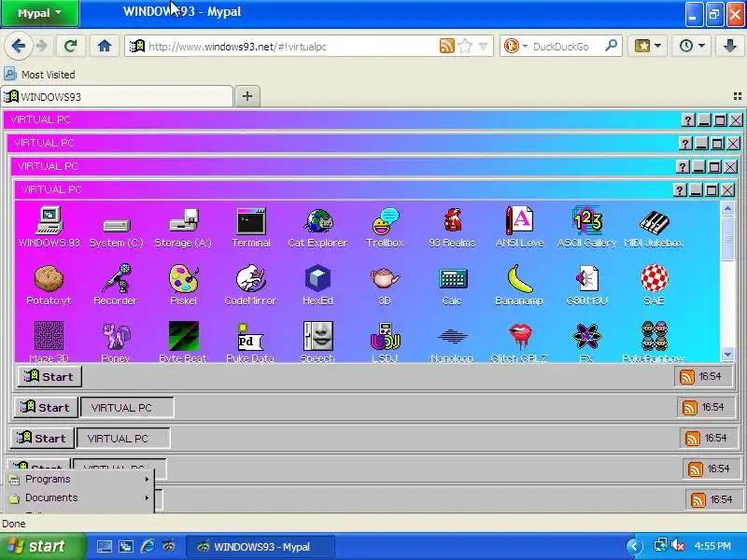The image size is (747, 560).
Task: Expand the address bar history dropdown
Action: point(483,46)
